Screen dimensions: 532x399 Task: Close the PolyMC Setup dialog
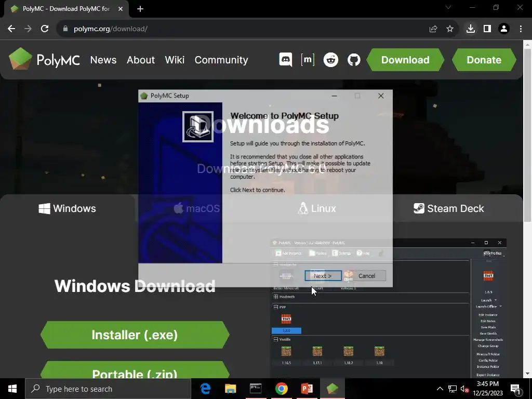coord(381,96)
